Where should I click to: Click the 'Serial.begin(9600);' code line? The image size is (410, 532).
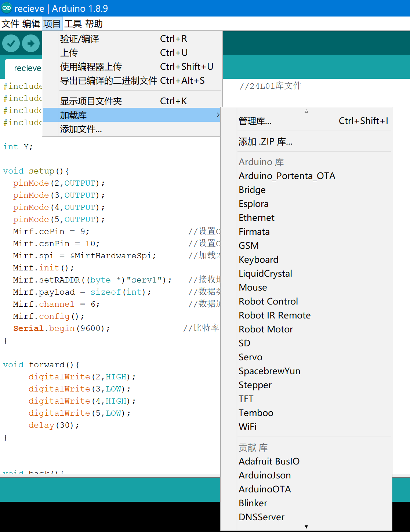point(61,328)
